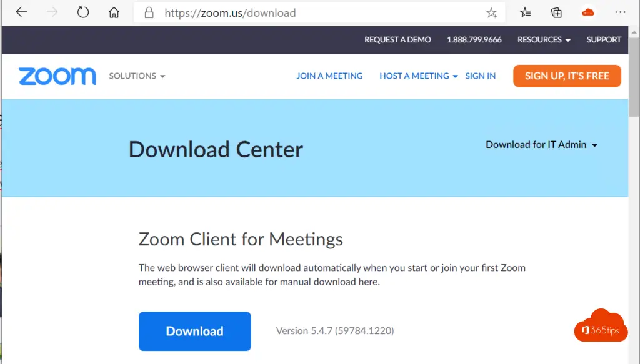Click the browser forward arrow

point(52,12)
